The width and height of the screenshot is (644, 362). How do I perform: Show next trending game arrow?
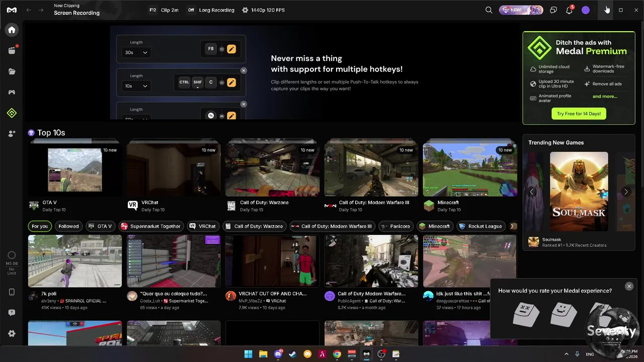[x=626, y=192]
